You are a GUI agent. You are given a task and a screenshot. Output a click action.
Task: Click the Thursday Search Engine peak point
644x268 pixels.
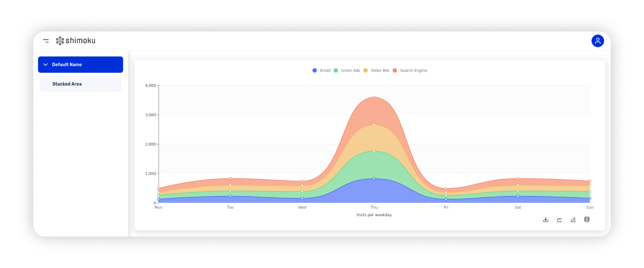(x=374, y=97)
